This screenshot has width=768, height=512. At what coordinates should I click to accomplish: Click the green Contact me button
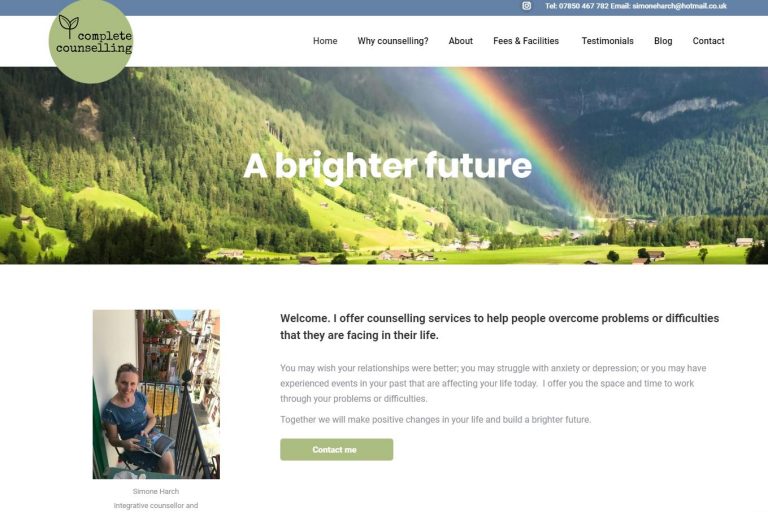coord(336,449)
